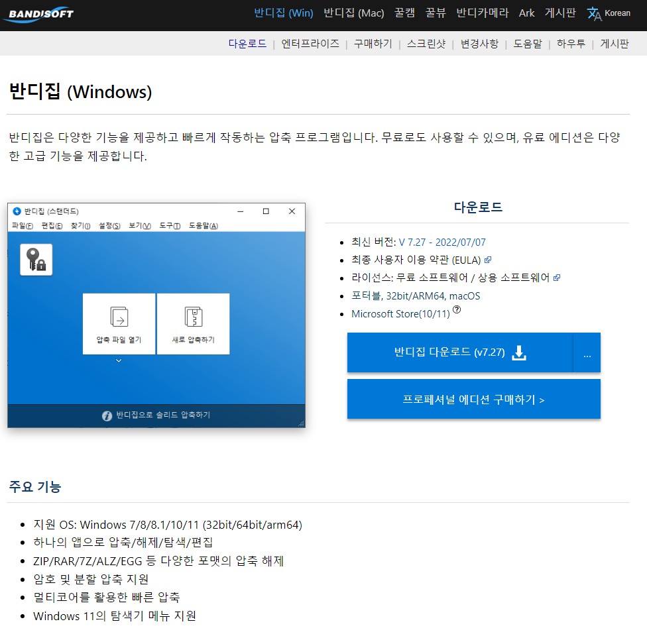This screenshot has width=647, height=644.
Task: Click ZIP/RAR/7Z/ALZ/EGG formats feature line
Action: click(x=158, y=561)
